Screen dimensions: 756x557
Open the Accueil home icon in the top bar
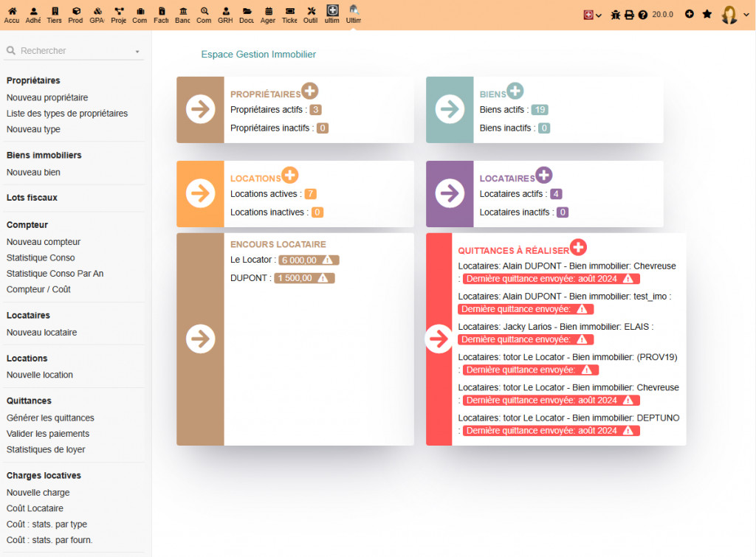coord(12,15)
